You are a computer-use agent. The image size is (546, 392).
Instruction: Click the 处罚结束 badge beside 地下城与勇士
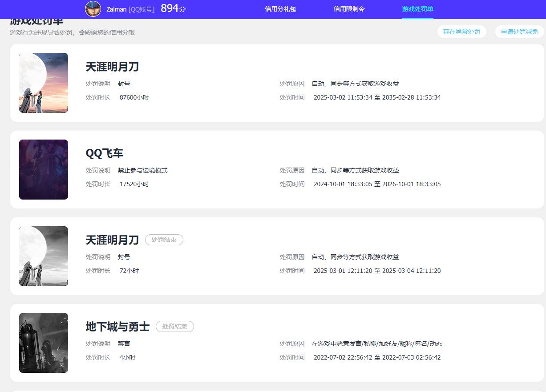tap(174, 326)
